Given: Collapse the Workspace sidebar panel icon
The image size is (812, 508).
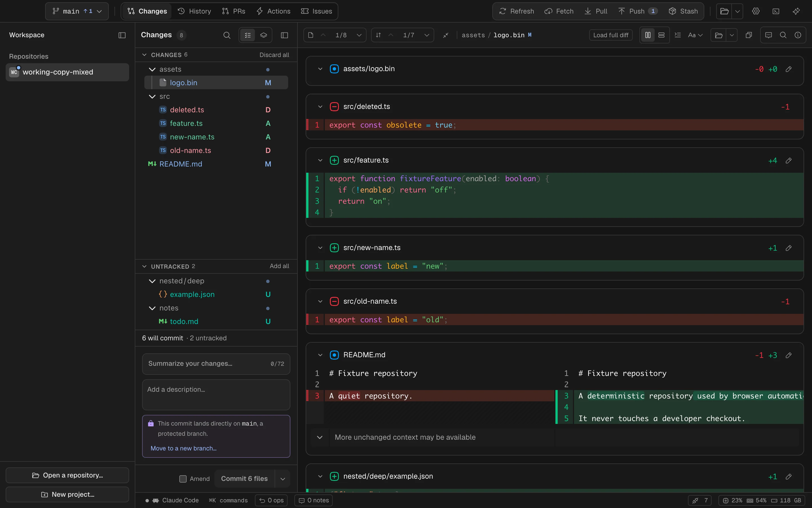Looking at the screenshot, I should pyautogui.click(x=122, y=35).
